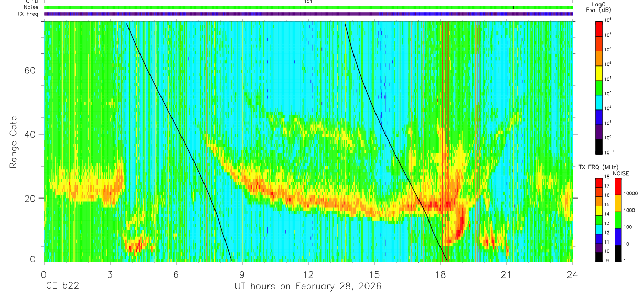Click the 'NOISE' legend title

pyautogui.click(x=621, y=173)
